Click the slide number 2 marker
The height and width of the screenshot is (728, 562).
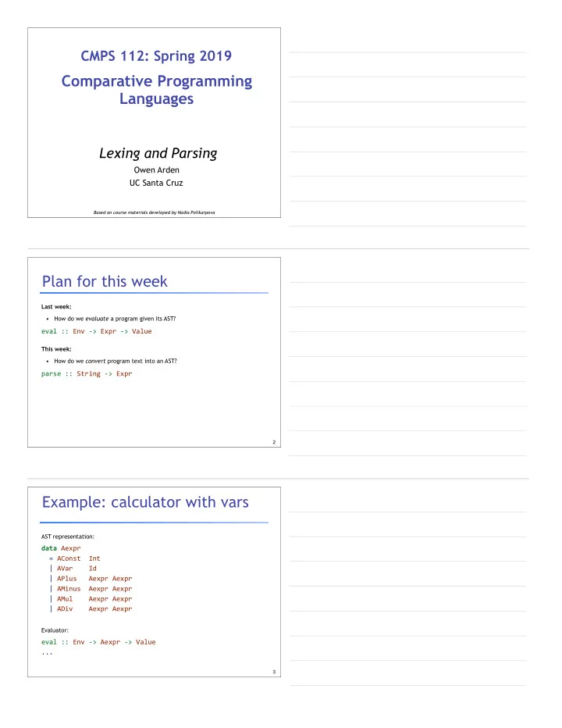pyautogui.click(x=274, y=442)
